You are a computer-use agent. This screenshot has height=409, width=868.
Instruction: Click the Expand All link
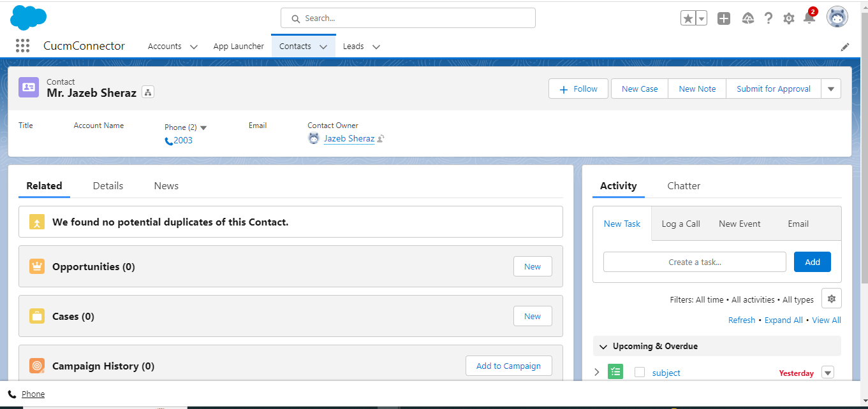[x=783, y=320]
